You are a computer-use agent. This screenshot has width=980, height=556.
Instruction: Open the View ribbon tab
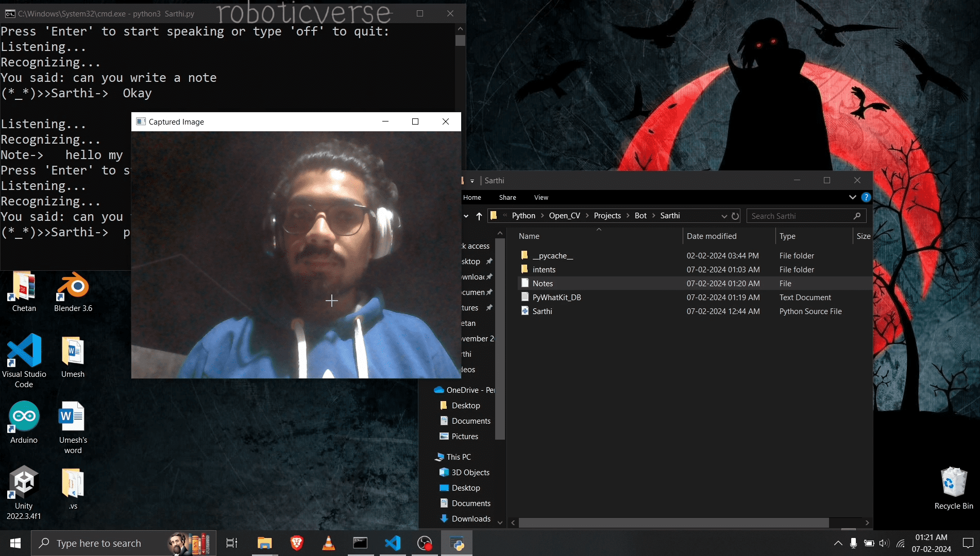pyautogui.click(x=541, y=198)
